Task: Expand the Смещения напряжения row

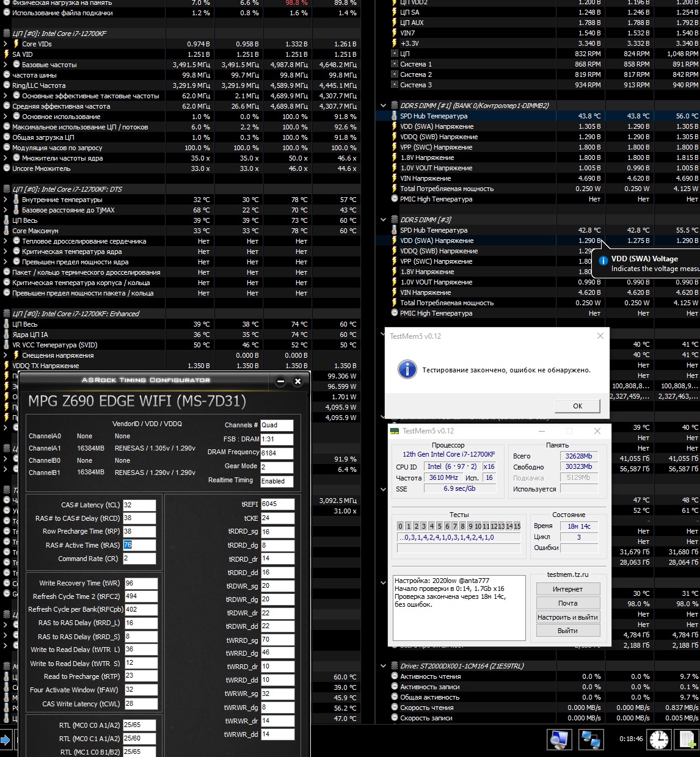Action: (5, 355)
